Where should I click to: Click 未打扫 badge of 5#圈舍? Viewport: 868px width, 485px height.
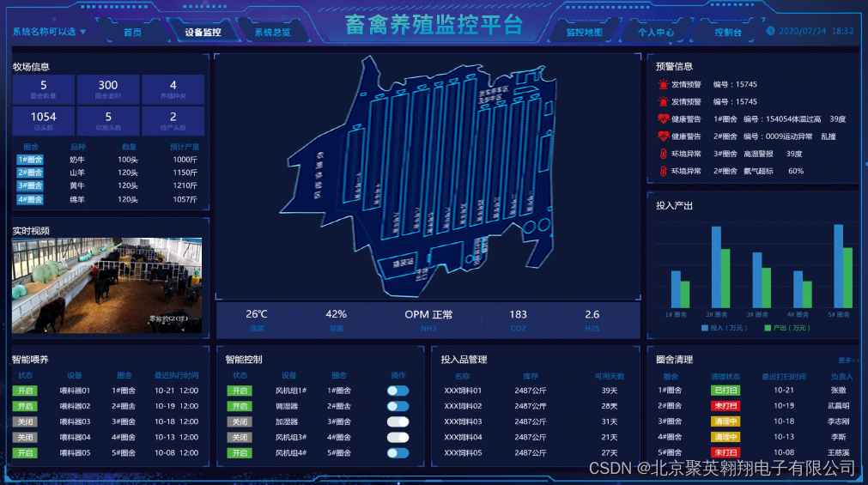pyautogui.click(x=725, y=452)
